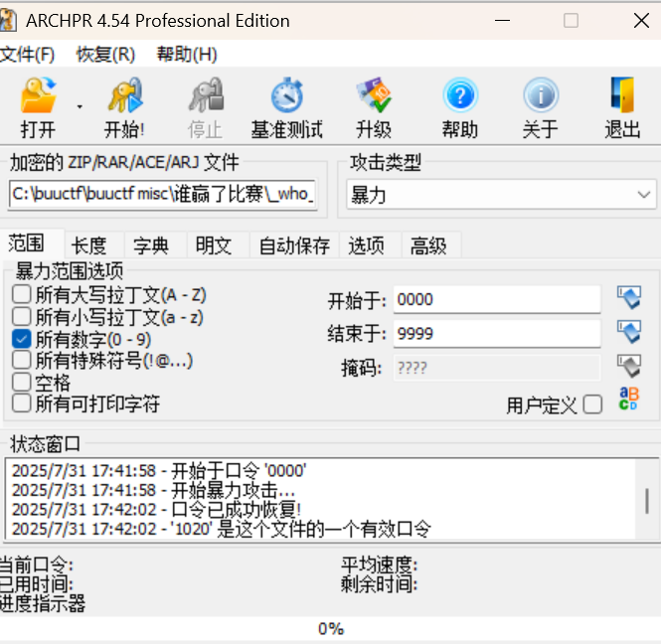The height and width of the screenshot is (644, 661).
Task: Toggle the 用户定义 checkbox
Action: (x=592, y=405)
